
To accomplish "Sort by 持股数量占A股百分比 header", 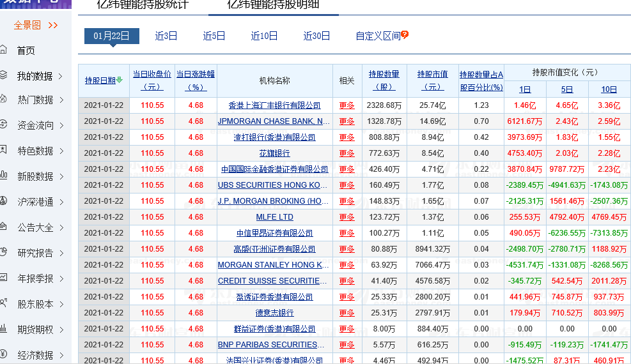I will click(481, 80).
